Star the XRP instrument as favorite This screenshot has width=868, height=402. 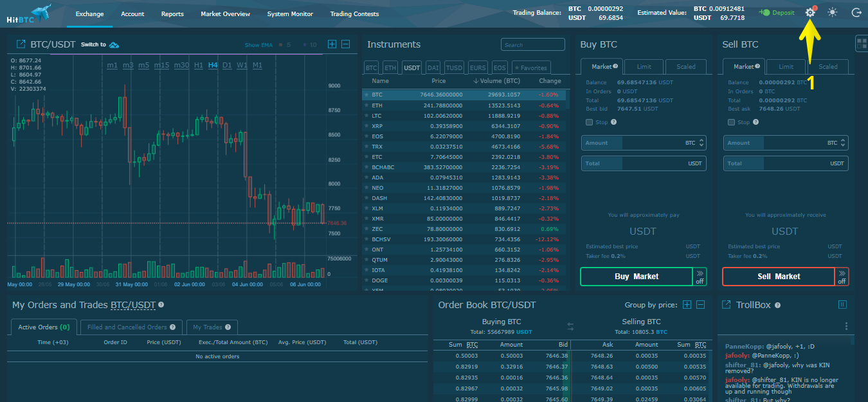[x=366, y=126]
